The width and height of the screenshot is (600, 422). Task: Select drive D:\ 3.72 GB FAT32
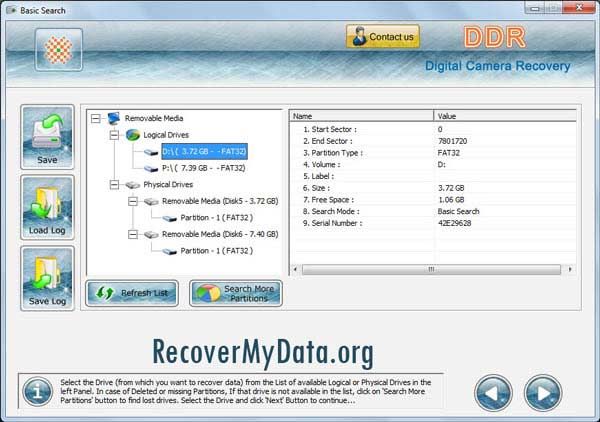pos(204,152)
